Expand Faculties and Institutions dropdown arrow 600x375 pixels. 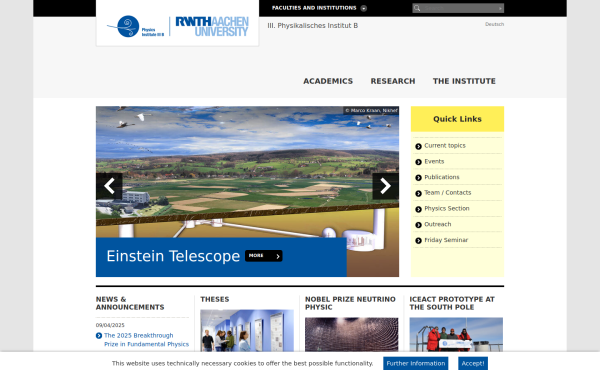(x=364, y=8)
